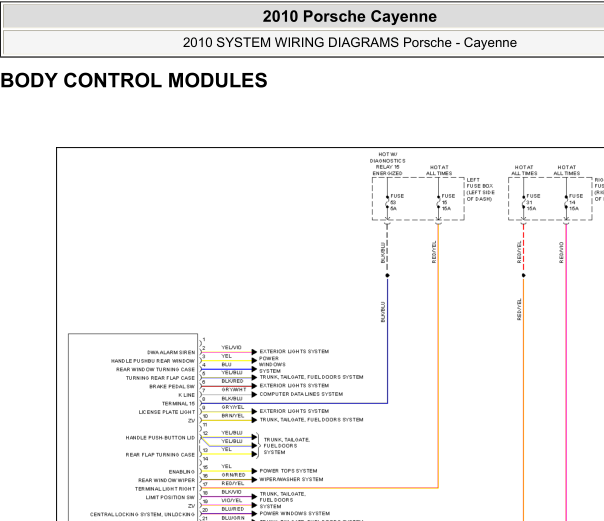Select '2010 SYSTEM WIRING DIAGRAMS Porsche - Cayenne' subtitle
Screen dimensions: 604x521
[350, 42]
